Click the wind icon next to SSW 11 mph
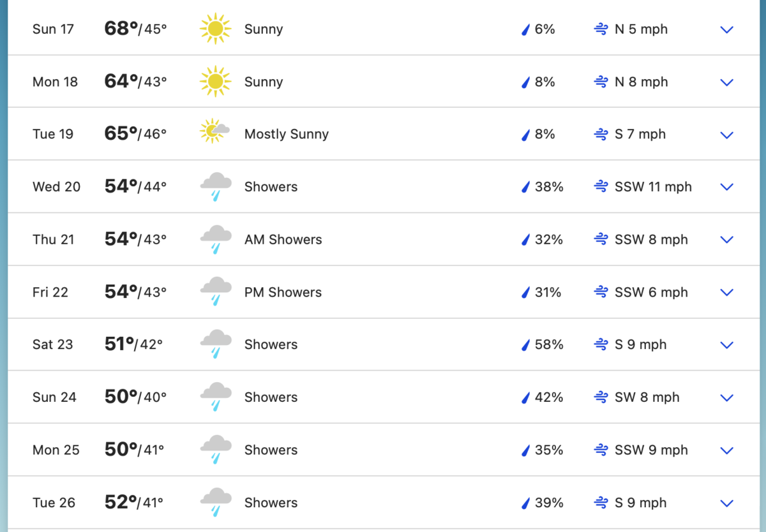 pyautogui.click(x=601, y=186)
